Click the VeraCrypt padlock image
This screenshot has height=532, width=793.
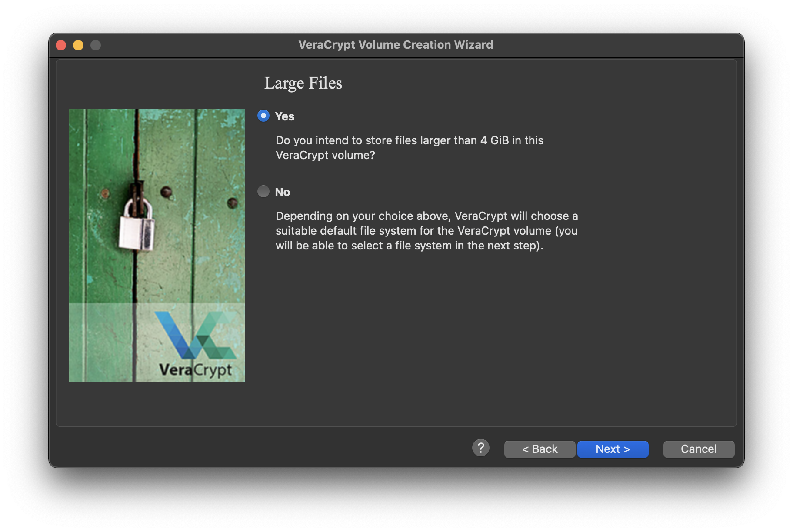(x=157, y=246)
